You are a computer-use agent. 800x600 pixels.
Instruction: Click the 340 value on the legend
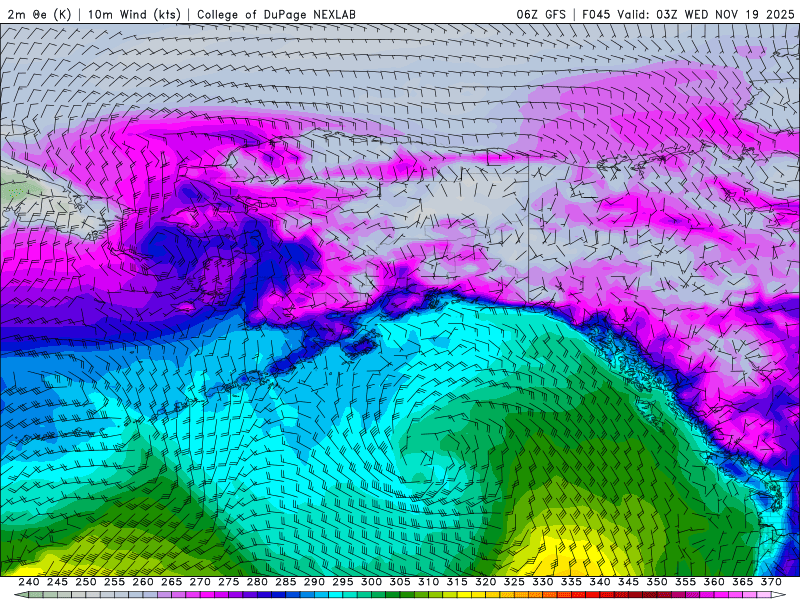600,582
